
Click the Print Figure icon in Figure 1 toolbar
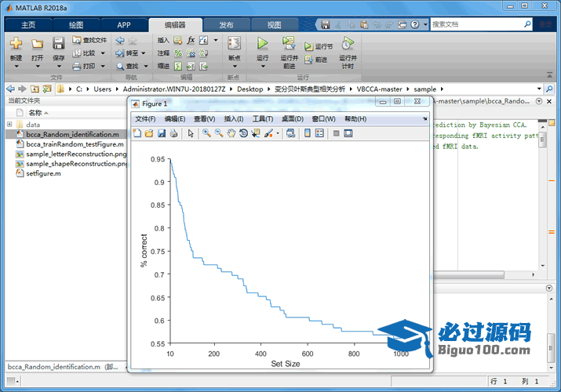[174, 133]
